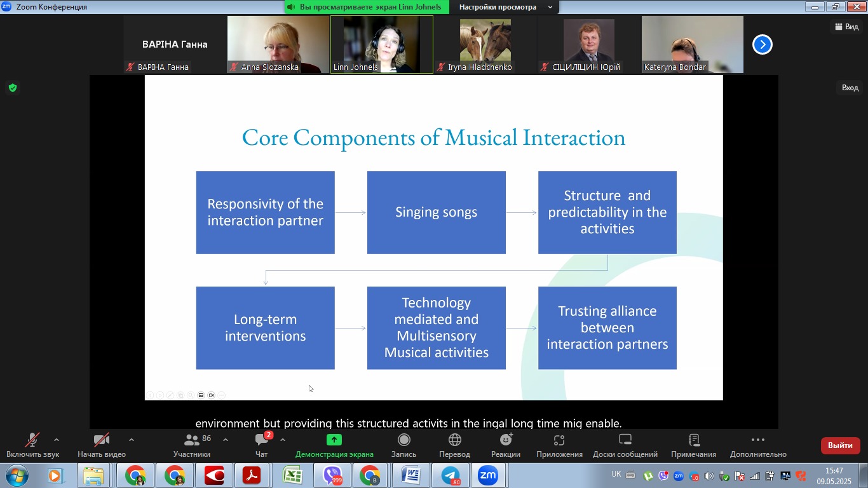This screenshot has height=488, width=868.
Task: Open Приложения apps icon
Action: 559,440
